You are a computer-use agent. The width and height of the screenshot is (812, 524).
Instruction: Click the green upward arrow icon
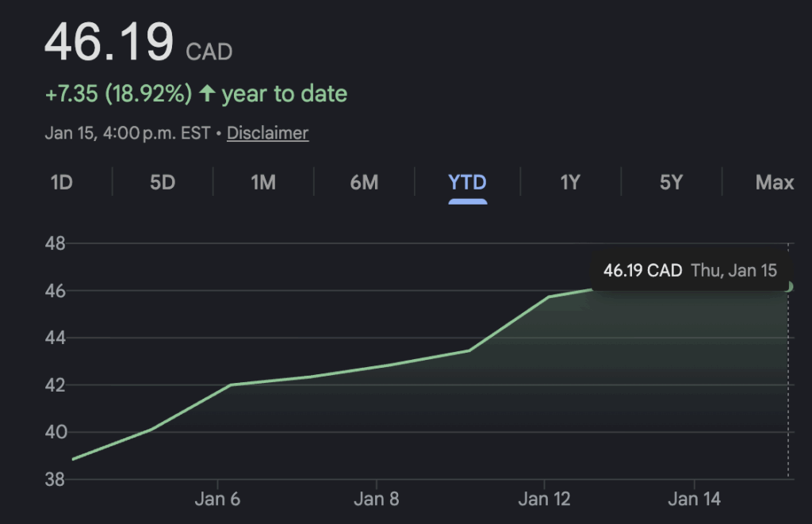[x=207, y=94]
